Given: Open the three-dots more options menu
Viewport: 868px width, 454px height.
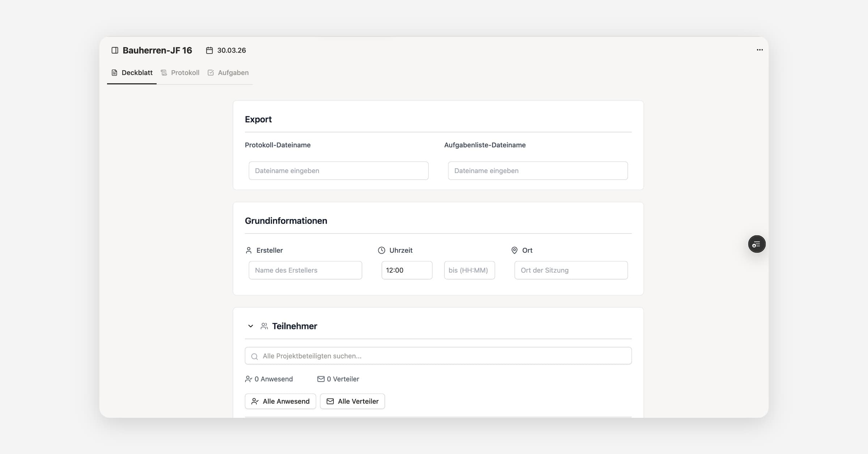Looking at the screenshot, I should pos(759,50).
